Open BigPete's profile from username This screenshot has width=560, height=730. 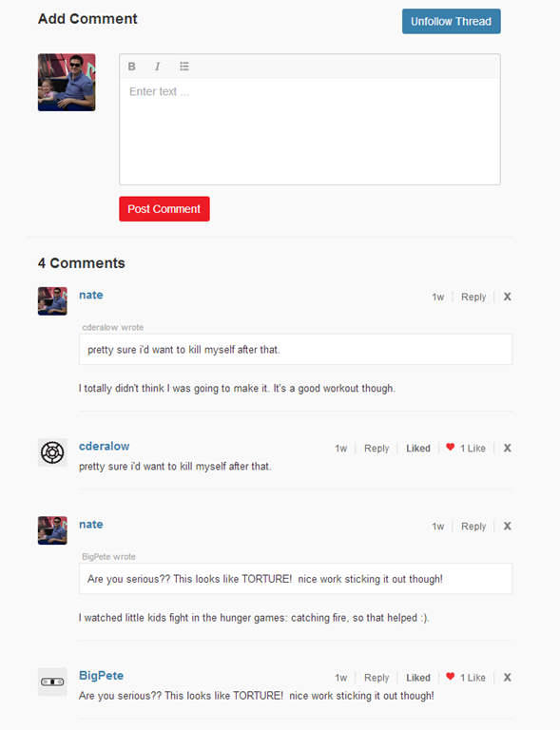101,676
